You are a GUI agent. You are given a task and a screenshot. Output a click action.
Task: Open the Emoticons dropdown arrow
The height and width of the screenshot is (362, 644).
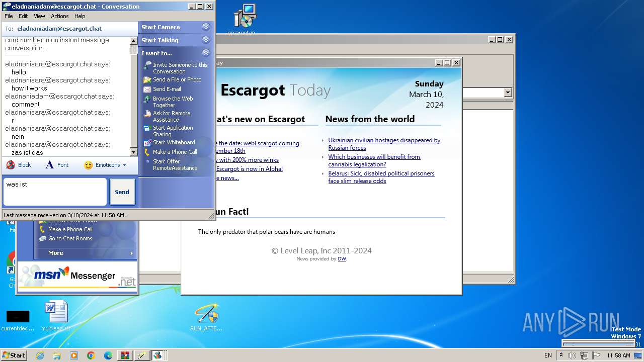[124, 165]
